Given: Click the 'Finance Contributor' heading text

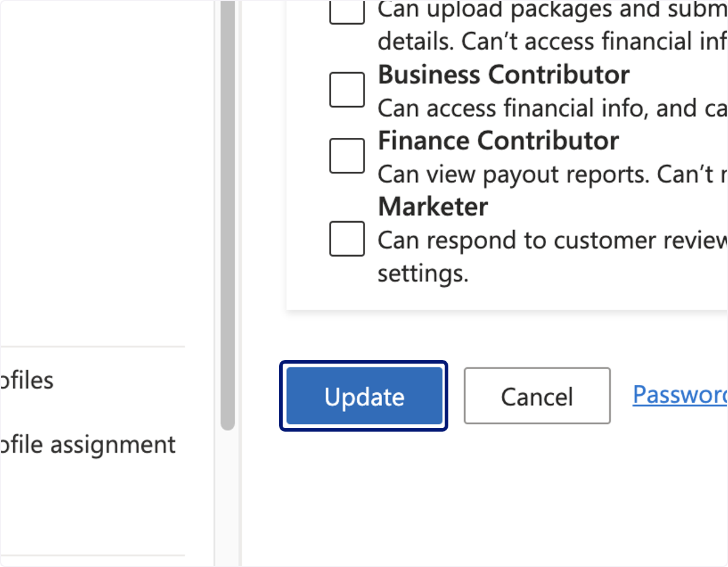Looking at the screenshot, I should point(498,141).
